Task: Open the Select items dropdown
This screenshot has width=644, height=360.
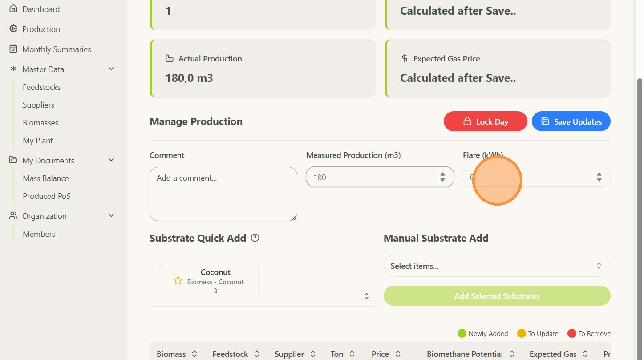Action: tap(497, 266)
